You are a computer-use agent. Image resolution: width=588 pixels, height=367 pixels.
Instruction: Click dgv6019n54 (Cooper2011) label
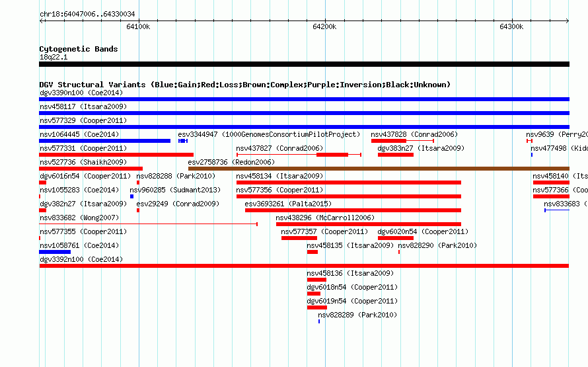(x=352, y=301)
